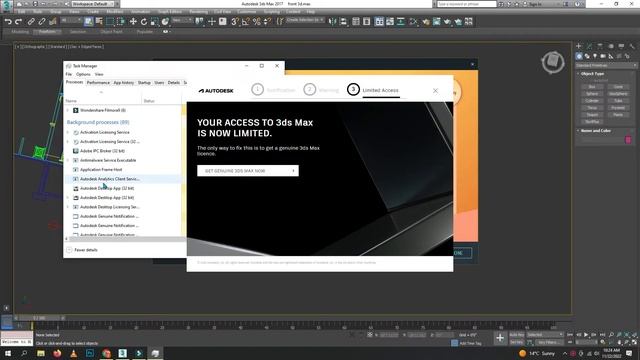Image resolution: width=640 pixels, height=360 pixels.
Task: Click the Undo arrow in 3ds Max toolbar
Action: 8,22
